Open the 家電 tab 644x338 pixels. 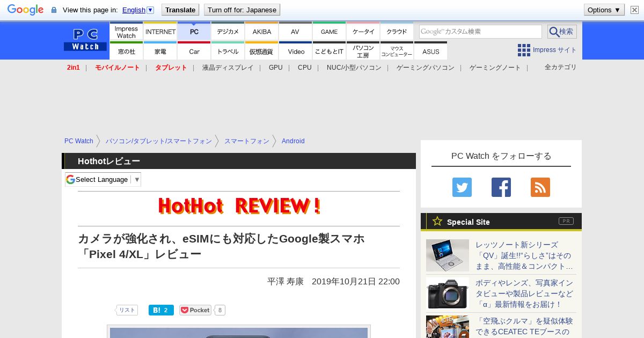point(160,51)
